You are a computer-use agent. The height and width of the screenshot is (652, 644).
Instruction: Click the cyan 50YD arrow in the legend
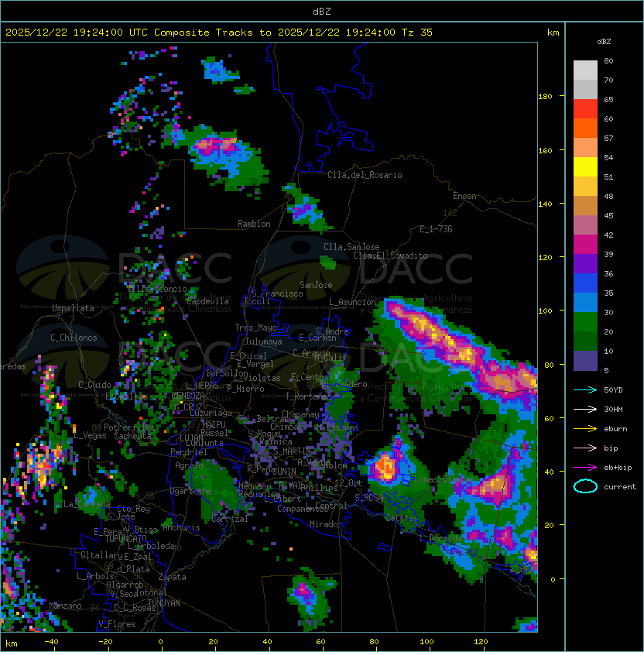[585, 390]
